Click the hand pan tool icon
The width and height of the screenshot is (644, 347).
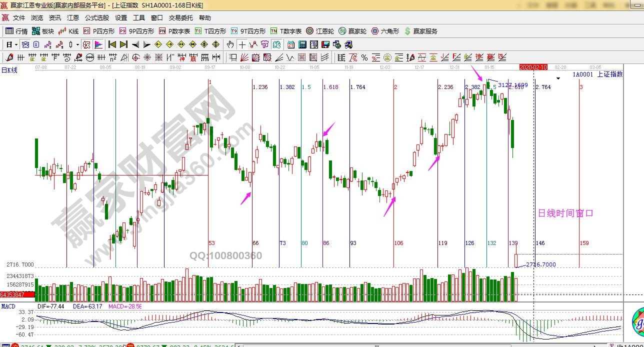click(x=230, y=44)
